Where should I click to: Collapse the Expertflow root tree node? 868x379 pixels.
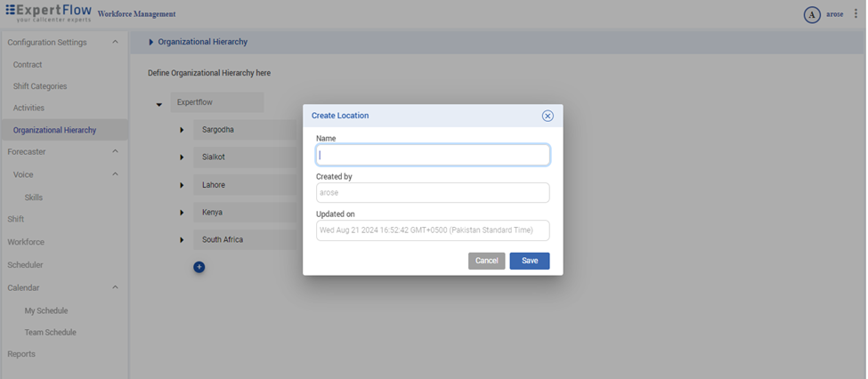159,104
